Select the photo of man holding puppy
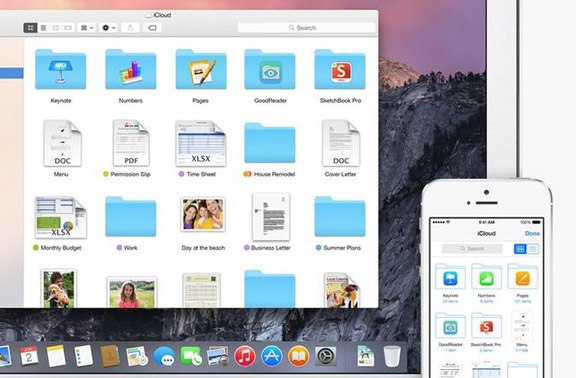This screenshot has height=378, width=576. point(59,289)
